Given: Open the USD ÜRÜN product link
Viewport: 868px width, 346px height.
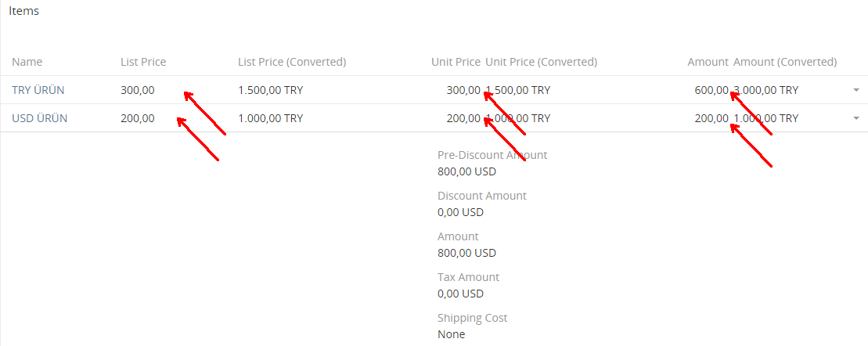Looking at the screenshot, I should click(x=39, y=118).
